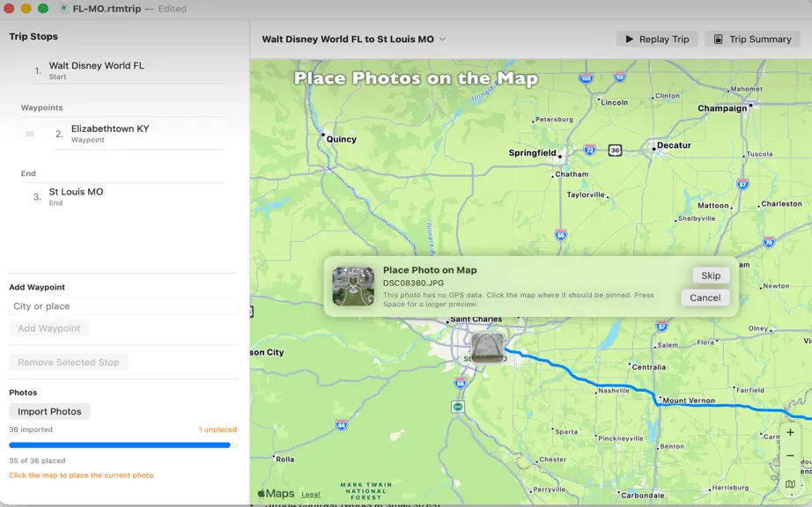Open the Legal link on map
The width and height of the screenshot is (812, 507).
(x=311, y=495)
